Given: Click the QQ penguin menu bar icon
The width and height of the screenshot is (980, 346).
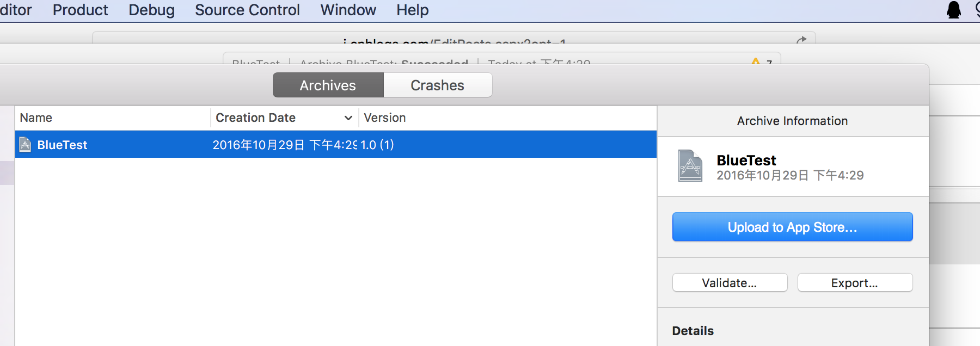Looking at the screenshot, I should point(954,10).
